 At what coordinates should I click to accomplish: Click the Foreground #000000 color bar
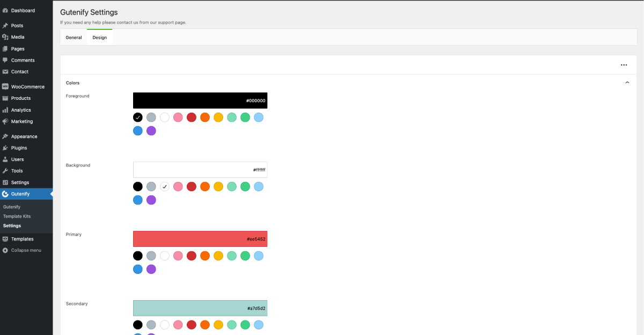click(x=200, y=100)
